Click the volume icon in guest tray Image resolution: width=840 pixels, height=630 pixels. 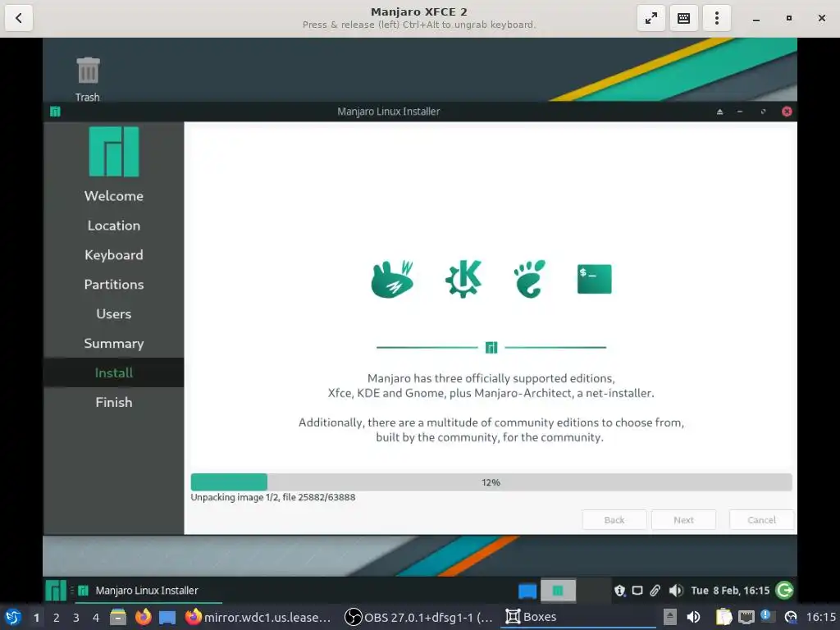[675, 591]
